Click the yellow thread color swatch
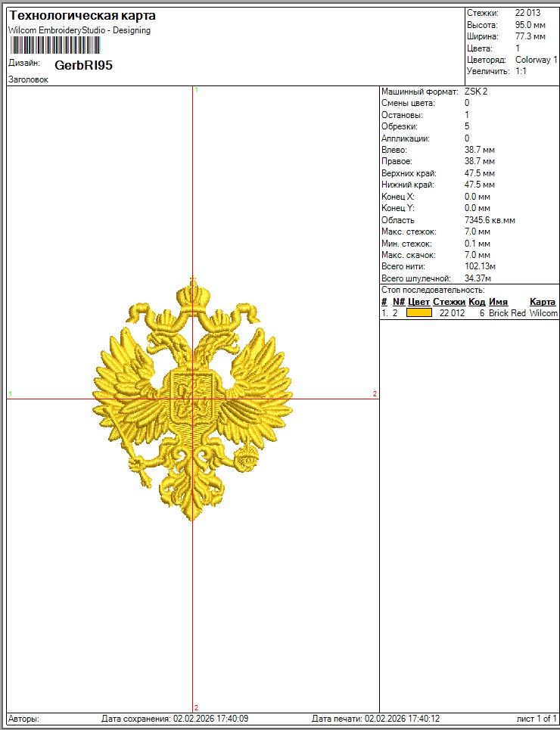Viewport: 560px width, 730px height. point(419,312)
